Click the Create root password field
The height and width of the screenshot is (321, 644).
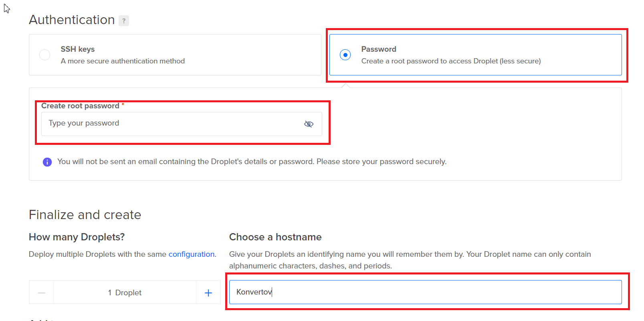click(x=182, y=124)
